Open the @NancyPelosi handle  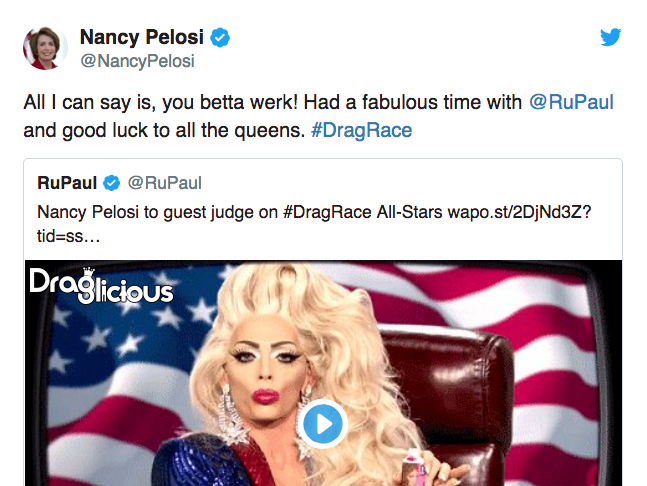(x=137, y=61)
